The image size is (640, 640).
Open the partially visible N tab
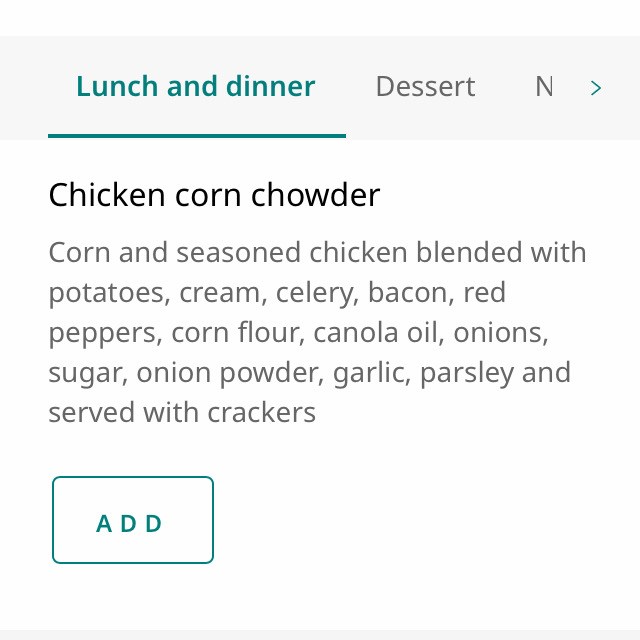(544, 87)
